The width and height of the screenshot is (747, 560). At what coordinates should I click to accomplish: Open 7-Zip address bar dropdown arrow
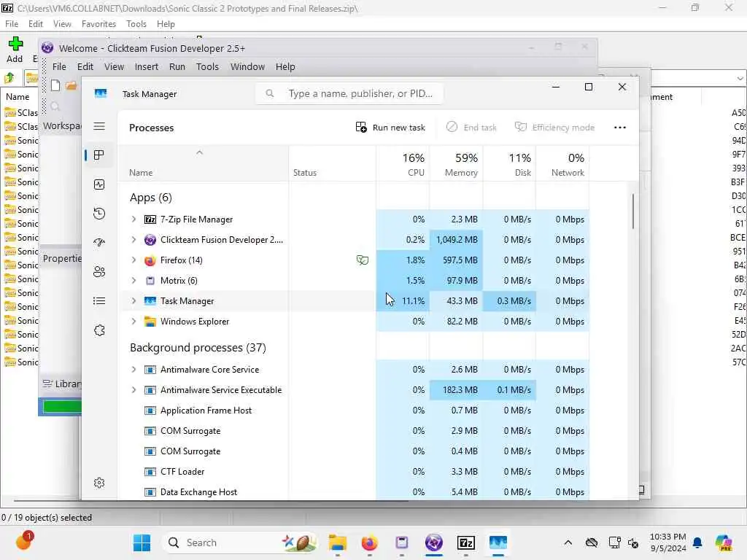(x=740, y=78)
